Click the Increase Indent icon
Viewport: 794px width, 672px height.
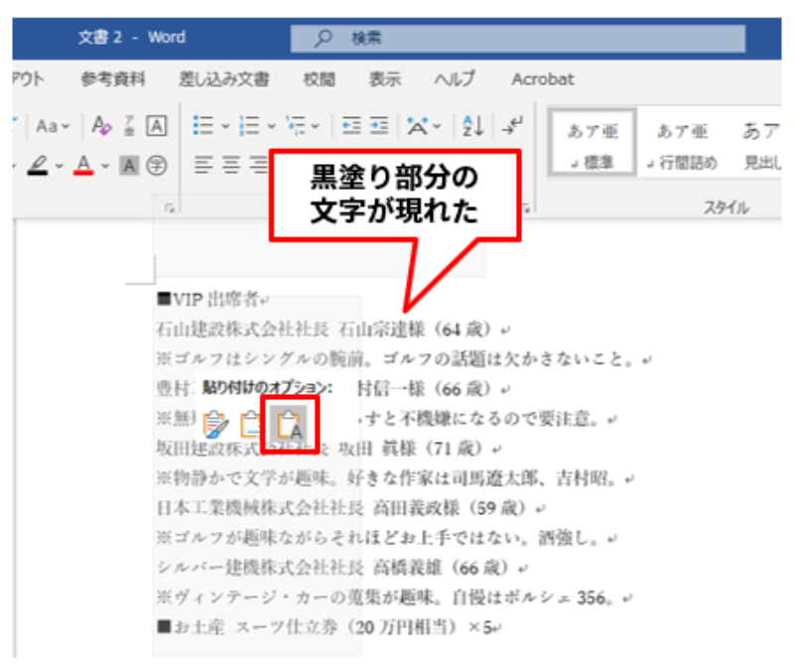click(x=379, y=126)
